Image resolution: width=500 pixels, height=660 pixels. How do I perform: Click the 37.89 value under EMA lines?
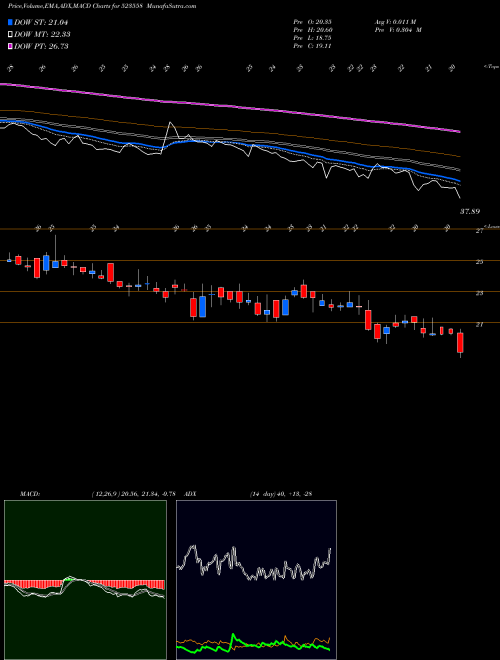coord(470,211)
